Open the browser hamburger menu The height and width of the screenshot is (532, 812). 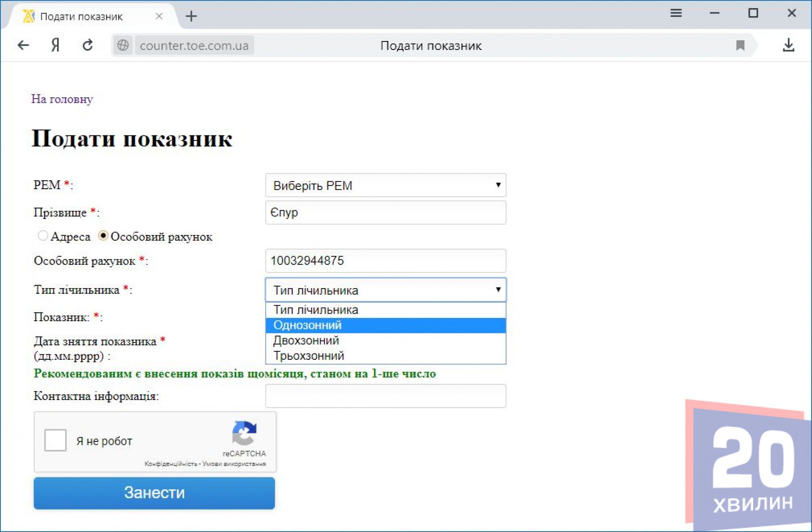(676, 14)
